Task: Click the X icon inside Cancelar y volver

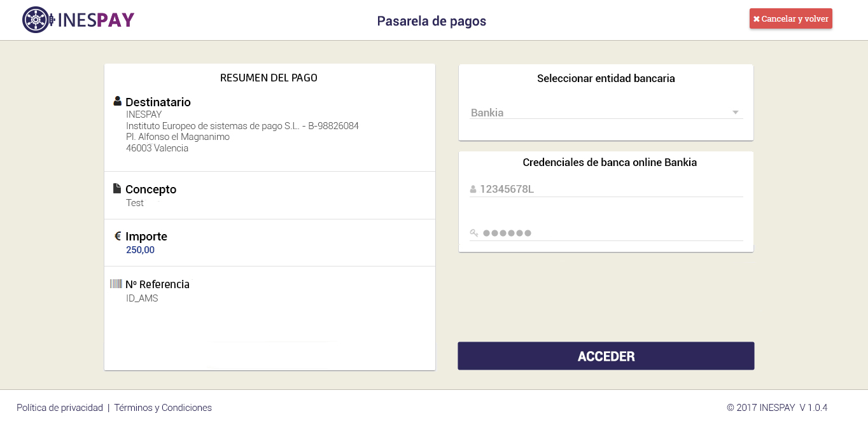Action: pos(757,18)
